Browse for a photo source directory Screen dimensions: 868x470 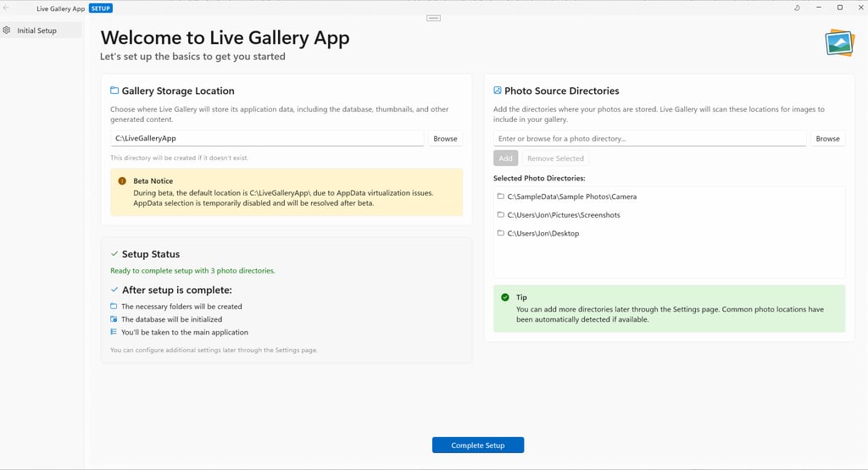[827, 138]
